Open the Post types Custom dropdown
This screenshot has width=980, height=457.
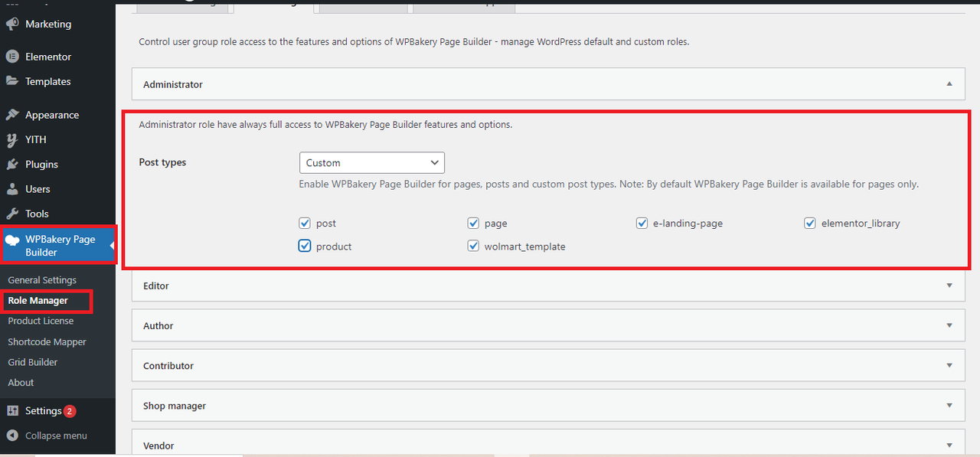coord(372,163)
